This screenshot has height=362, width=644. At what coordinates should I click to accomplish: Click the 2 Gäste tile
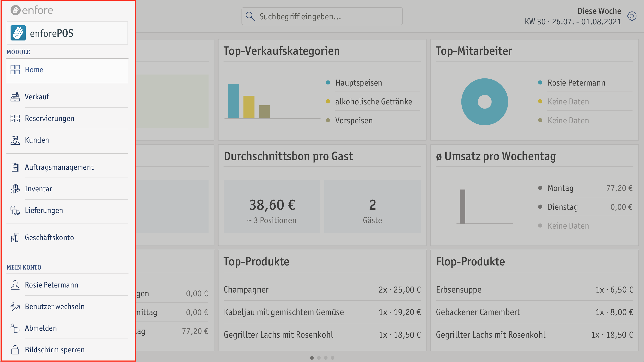click(372, 207)
